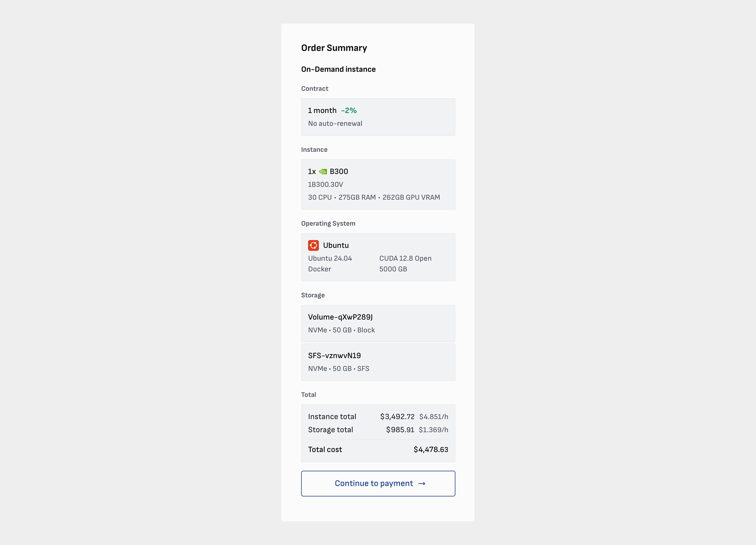Click the Order Summary heading
The height and width of the screenshot is (545, 756).
334,48
